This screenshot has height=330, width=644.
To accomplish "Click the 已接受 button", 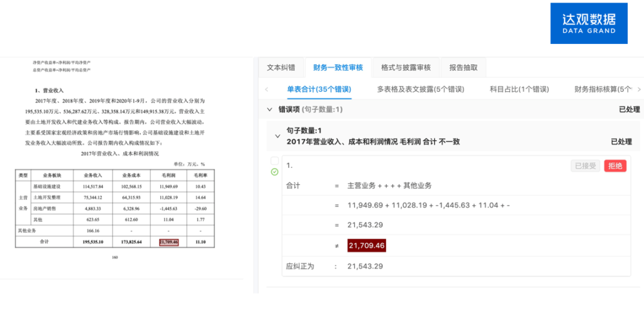I will click(585, 166).
